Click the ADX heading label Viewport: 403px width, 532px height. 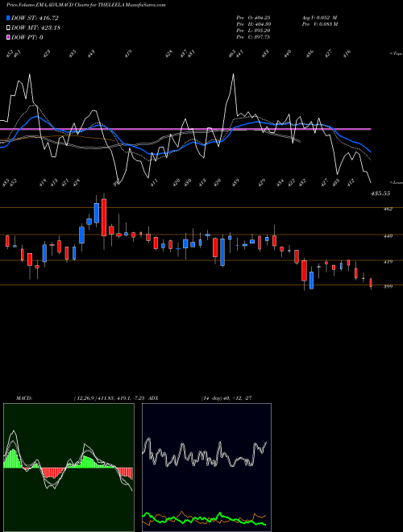(x=153, y=398)
